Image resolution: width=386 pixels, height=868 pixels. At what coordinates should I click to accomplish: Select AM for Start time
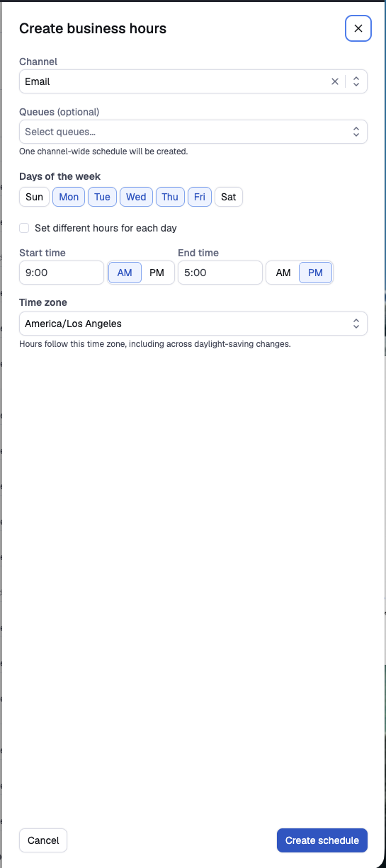[x=125, y=273]
